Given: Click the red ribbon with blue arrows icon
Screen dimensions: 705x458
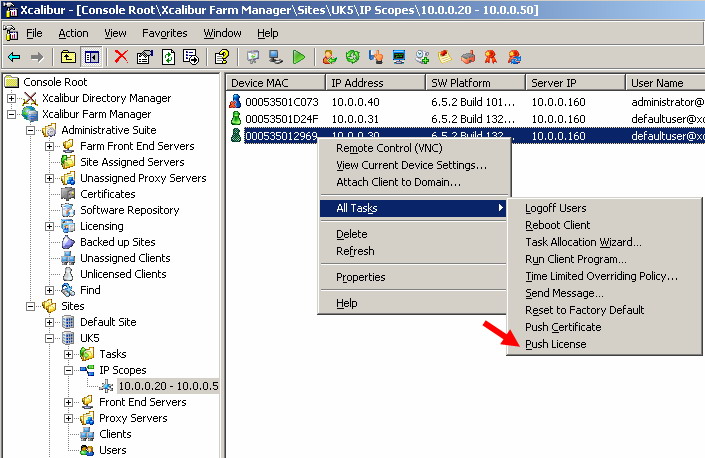Looking at the screenshot, I should click(x=514, y=57).
